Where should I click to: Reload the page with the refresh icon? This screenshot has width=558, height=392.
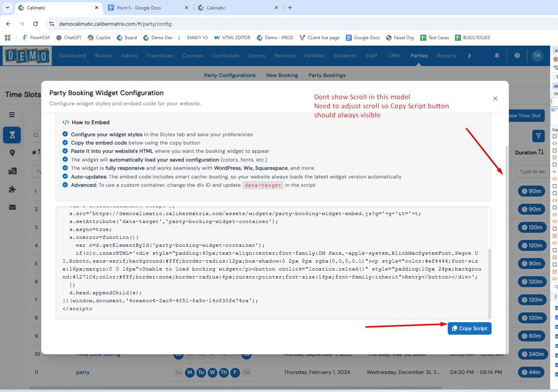pos(35,24)
